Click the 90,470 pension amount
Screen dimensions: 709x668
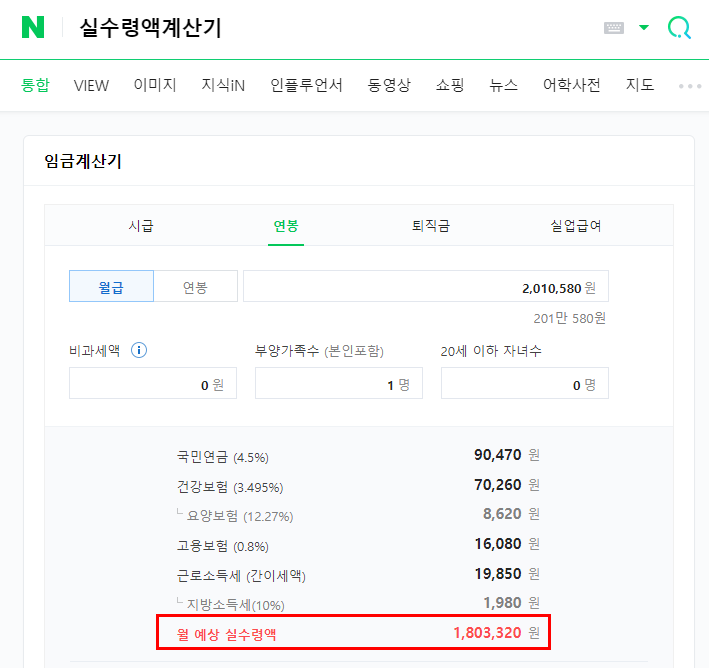(497, 455)
